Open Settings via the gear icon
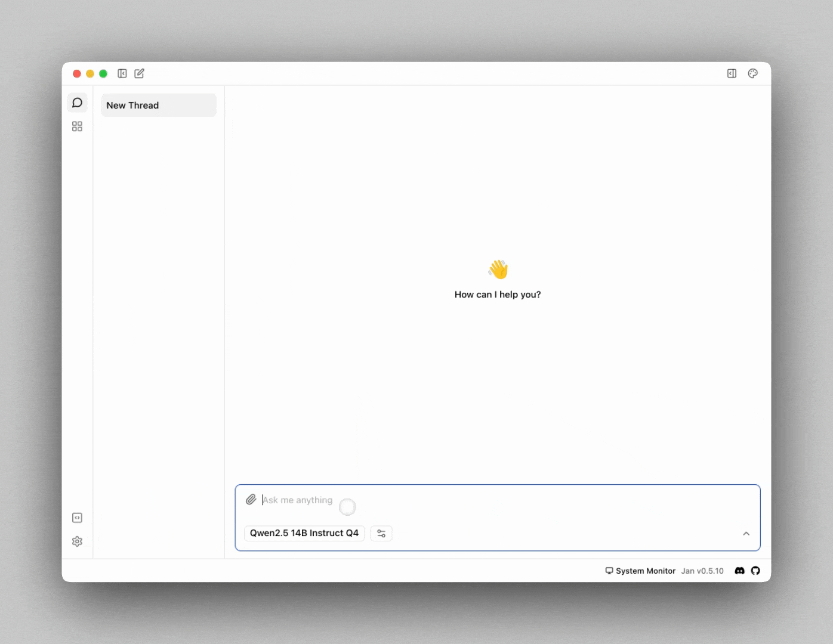 point(77,541)
